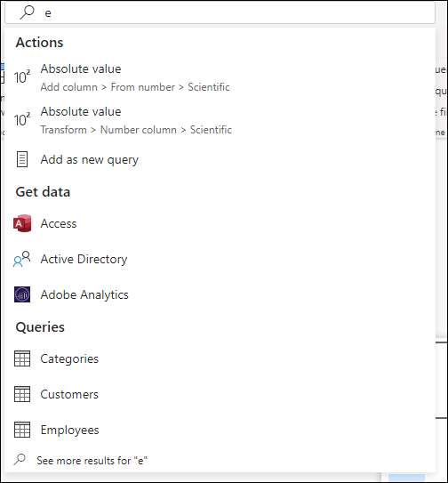Choose Active Directory connector
This screenshot has height=483, width=448.
click(220, 259)
